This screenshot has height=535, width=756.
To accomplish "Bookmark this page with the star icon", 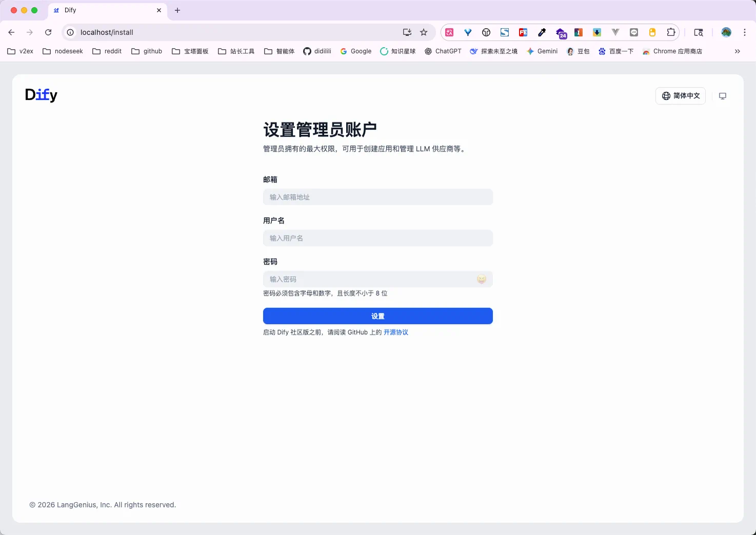I will tap(424, 32).
